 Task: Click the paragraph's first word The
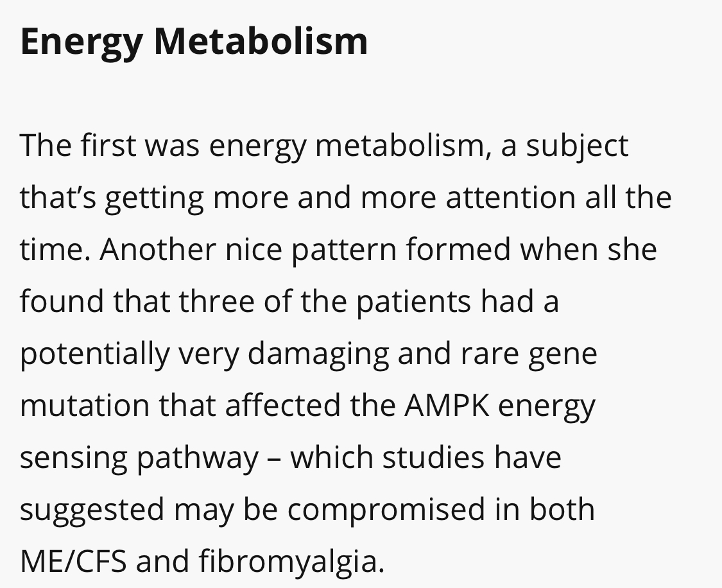click(46, 145)
